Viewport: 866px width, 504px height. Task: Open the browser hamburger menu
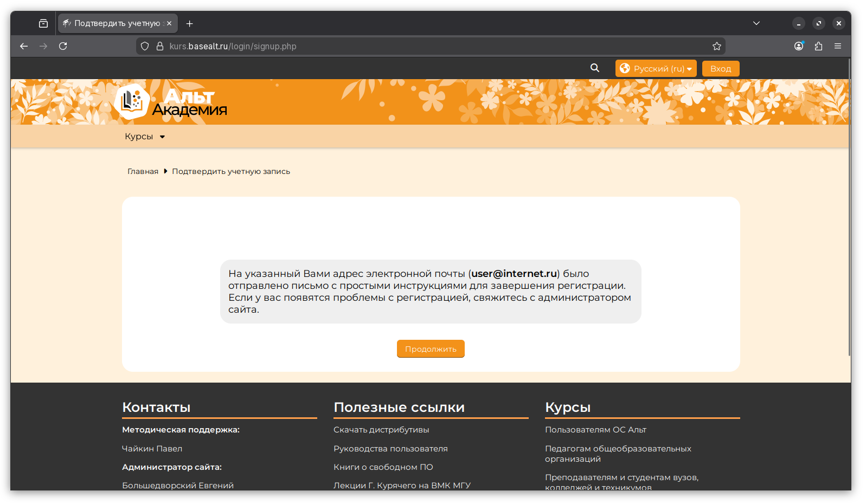click(838, 46)
